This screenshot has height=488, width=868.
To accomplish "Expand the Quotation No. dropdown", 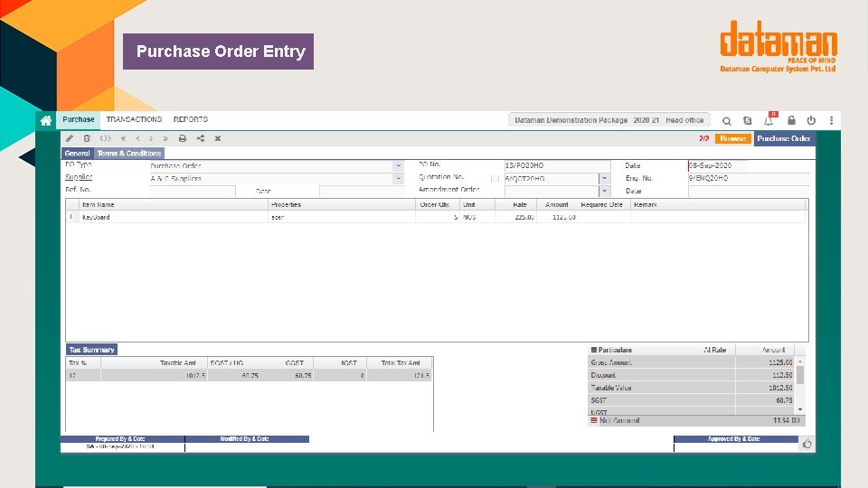I will tap(605, 179).
